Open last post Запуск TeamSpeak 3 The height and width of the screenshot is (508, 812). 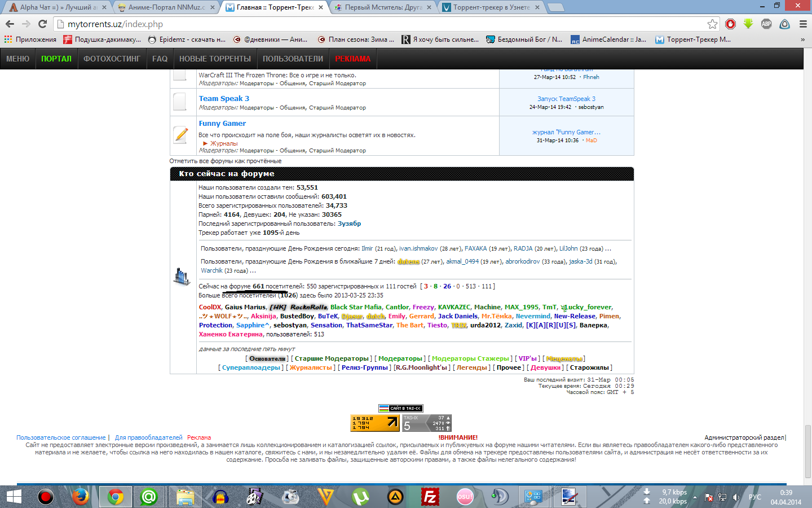566,99
